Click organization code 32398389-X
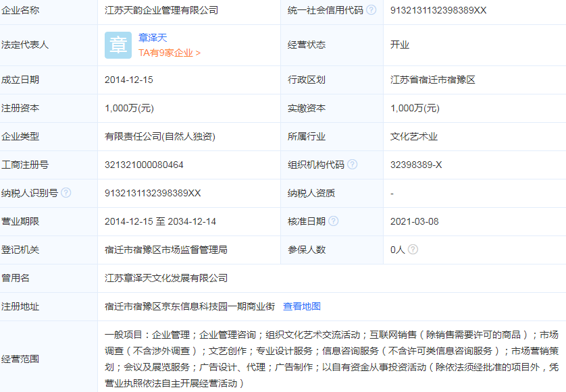 click(x=416, y=165)
